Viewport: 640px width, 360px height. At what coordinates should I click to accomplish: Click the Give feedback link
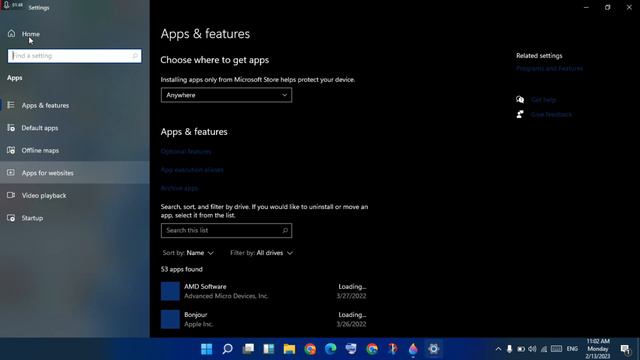pyautogui.click(x=551, y=115)
